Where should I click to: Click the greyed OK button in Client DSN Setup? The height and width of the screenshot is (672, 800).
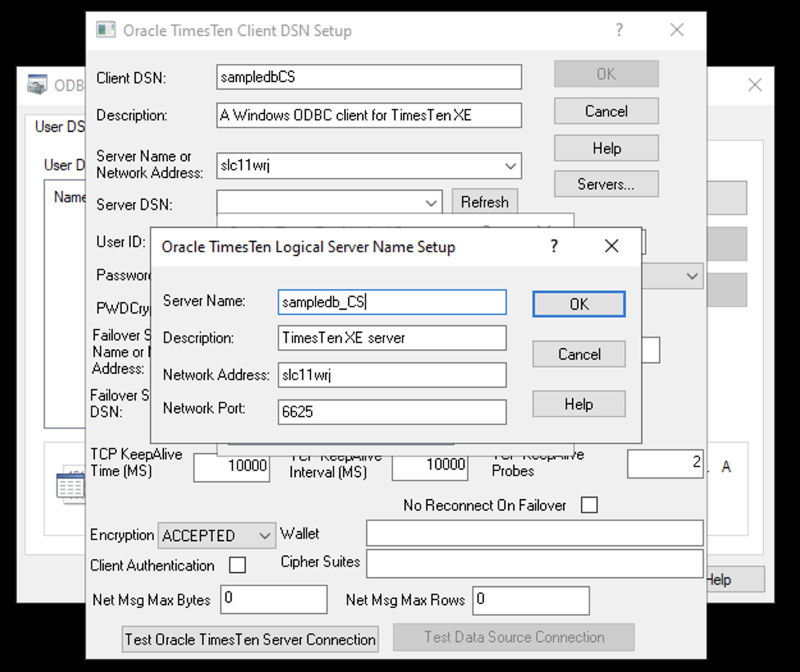pos(606,74)
